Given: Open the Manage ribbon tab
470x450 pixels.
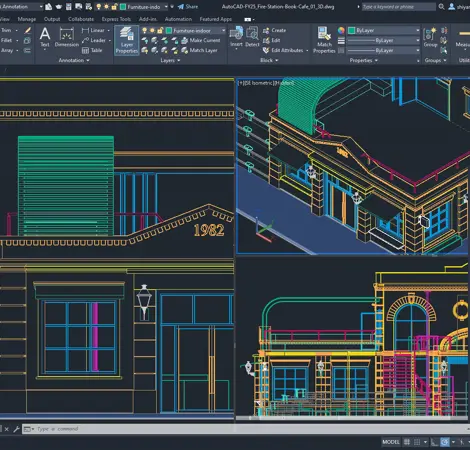Looking at the screenshot, I should (x=27, y=19).
